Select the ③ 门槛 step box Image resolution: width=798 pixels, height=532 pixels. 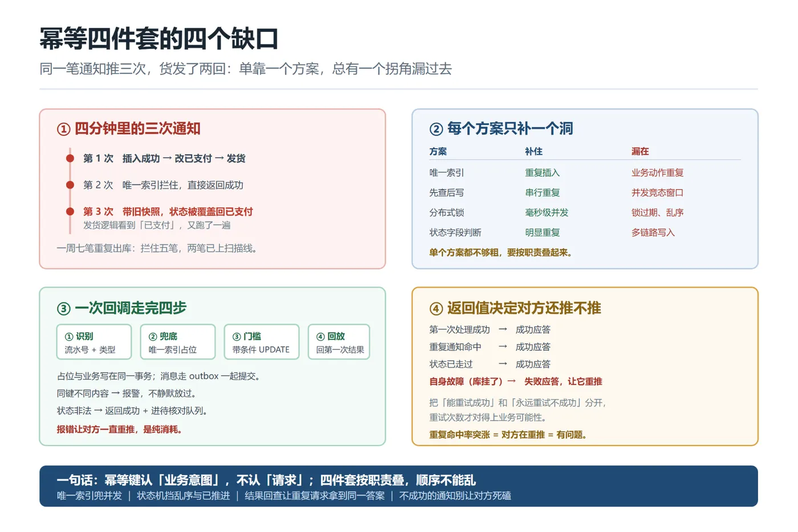[x=262, y=342]
